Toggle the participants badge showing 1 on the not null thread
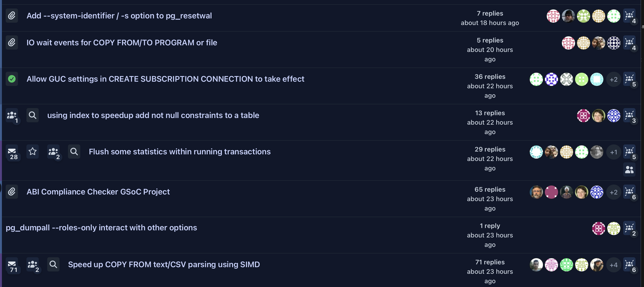644x287 pixels. pos(12,115)
